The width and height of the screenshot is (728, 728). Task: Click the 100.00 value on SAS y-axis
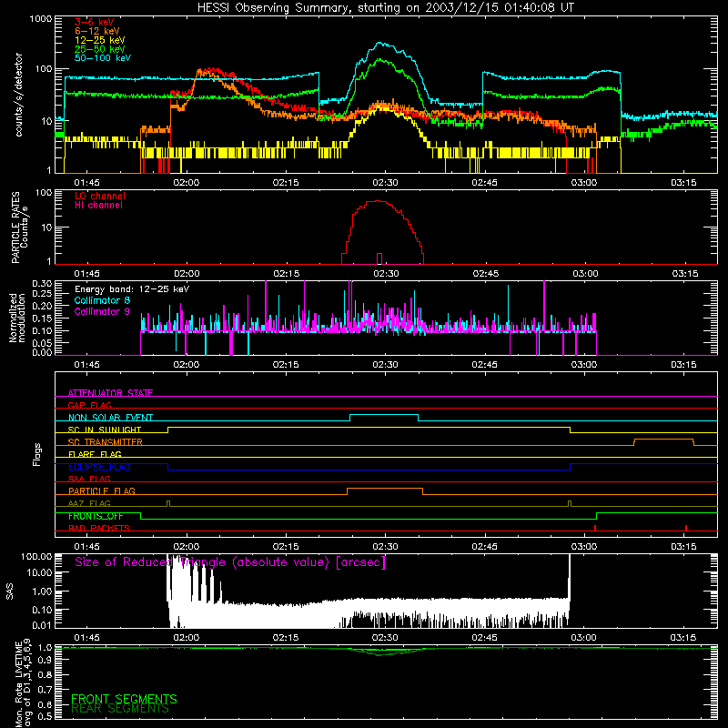36,556
